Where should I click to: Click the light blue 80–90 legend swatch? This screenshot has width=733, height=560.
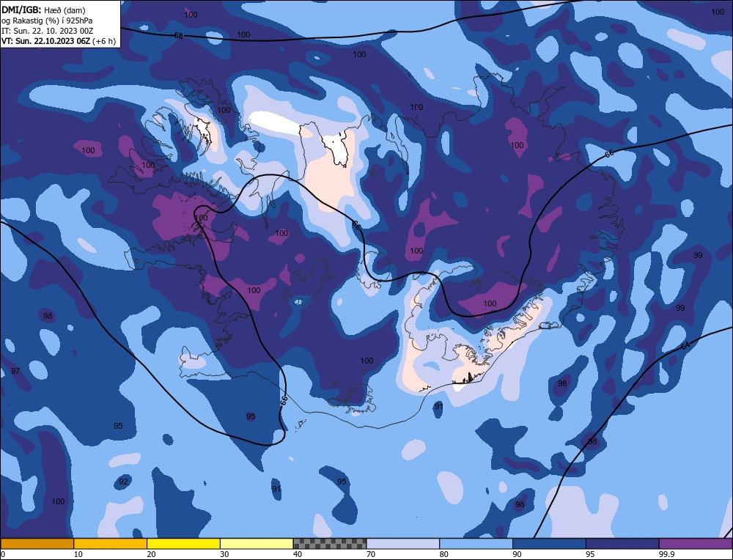[x=476, y=544]
